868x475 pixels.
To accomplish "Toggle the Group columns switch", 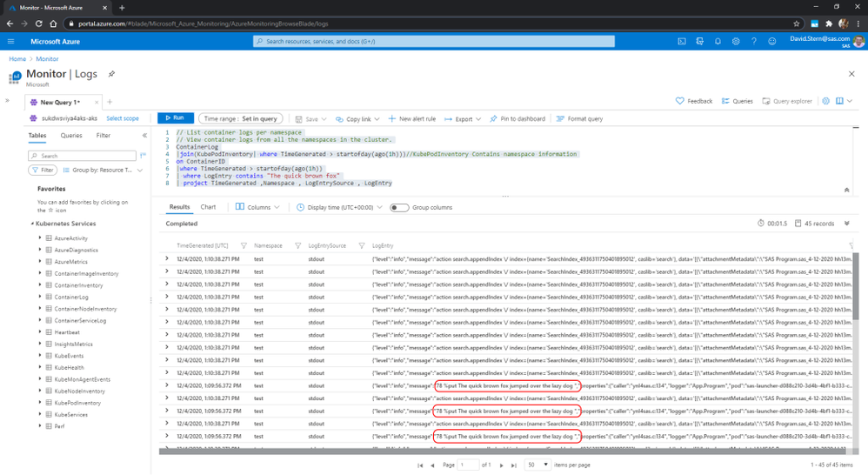I will pos(399,208).
